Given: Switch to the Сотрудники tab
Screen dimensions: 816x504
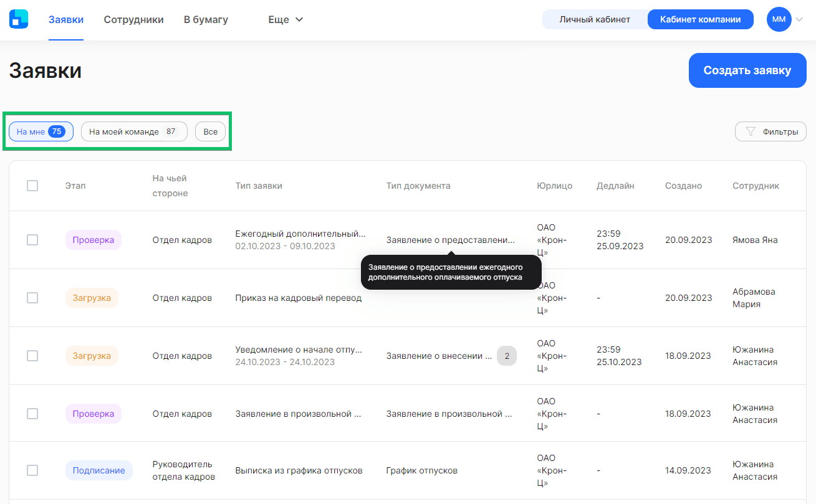Looking at the screenshot, I should click(133, 20).
